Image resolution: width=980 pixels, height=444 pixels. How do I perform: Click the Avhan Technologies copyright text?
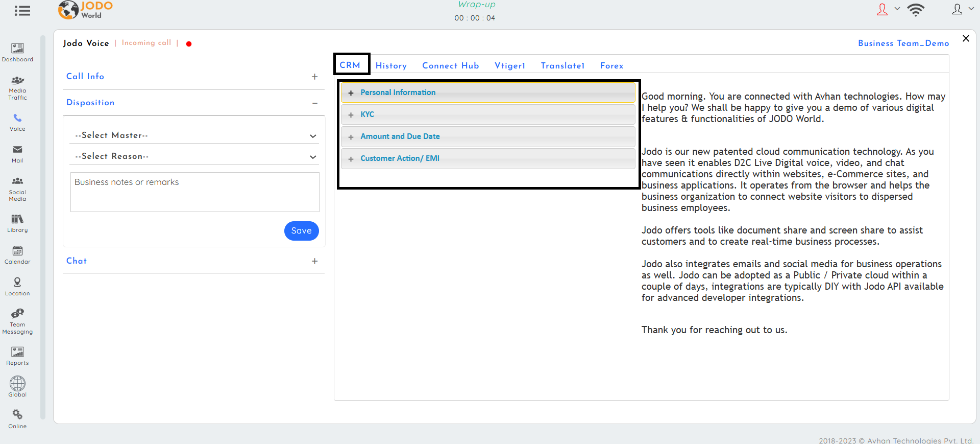[x=896, y=440]
